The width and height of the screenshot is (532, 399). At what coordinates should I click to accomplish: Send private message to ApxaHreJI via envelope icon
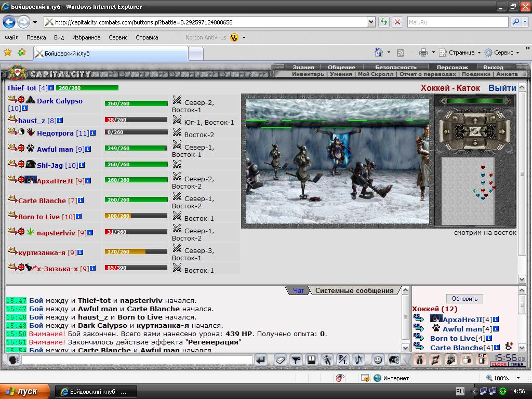(x=419, y=318)
